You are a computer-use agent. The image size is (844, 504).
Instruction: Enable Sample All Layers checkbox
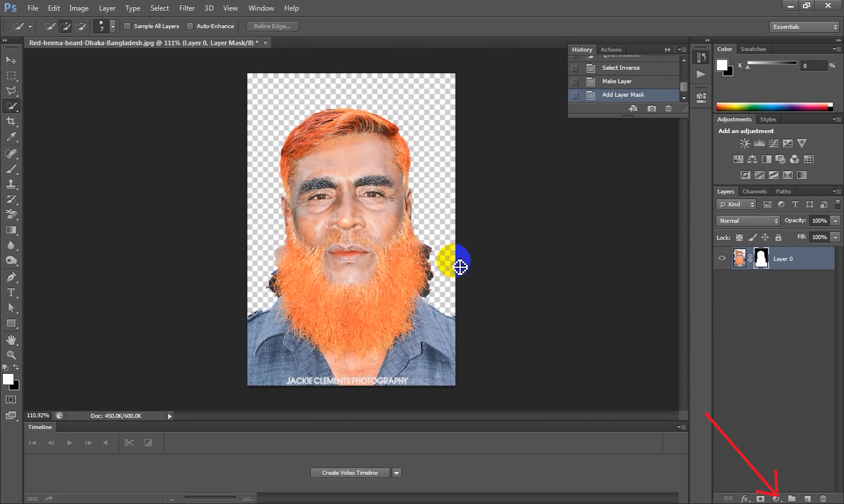click(127, 26)
